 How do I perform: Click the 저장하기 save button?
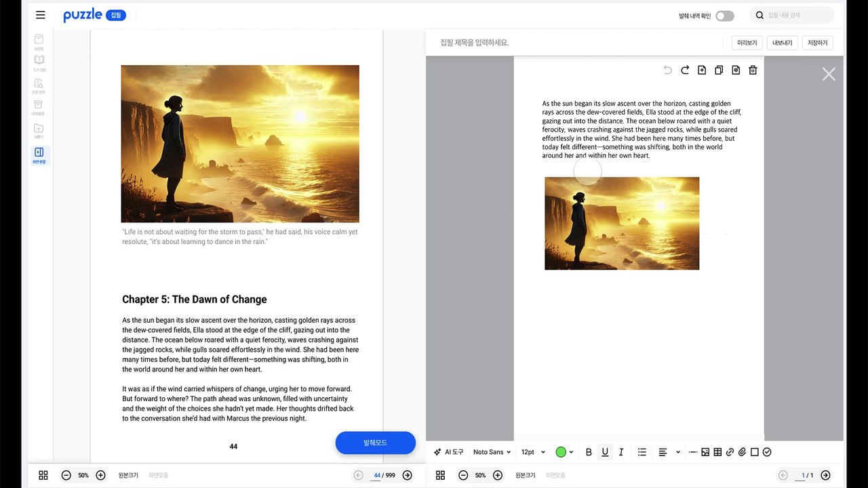click(817, 43)
